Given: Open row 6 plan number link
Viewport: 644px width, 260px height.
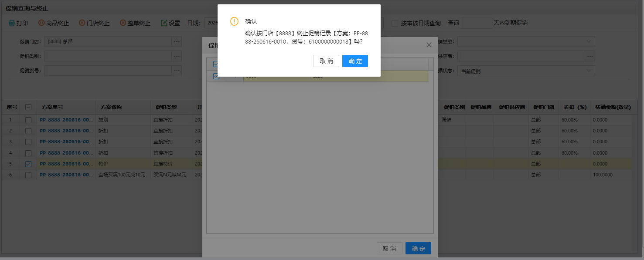Looking at the screenshot, I should (66, 175).
